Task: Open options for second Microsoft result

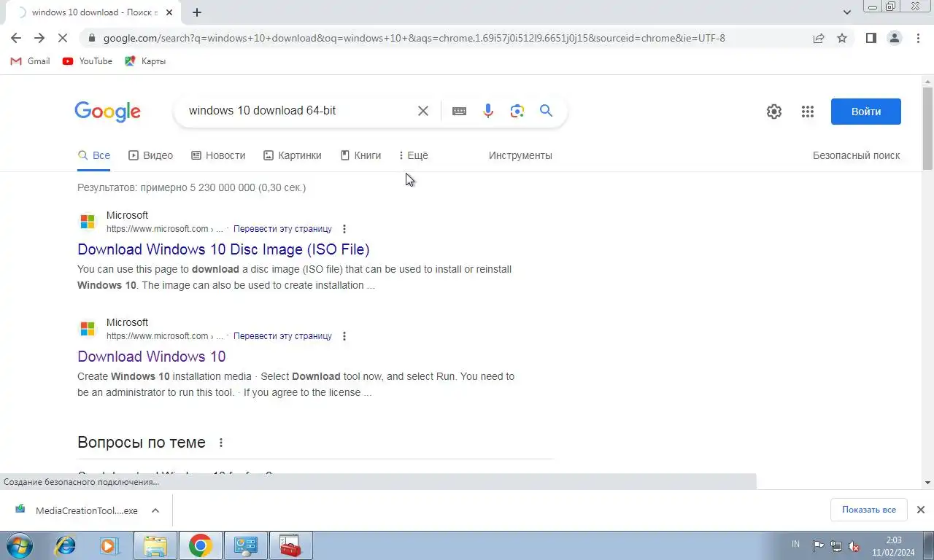Action: coord(344,336)
